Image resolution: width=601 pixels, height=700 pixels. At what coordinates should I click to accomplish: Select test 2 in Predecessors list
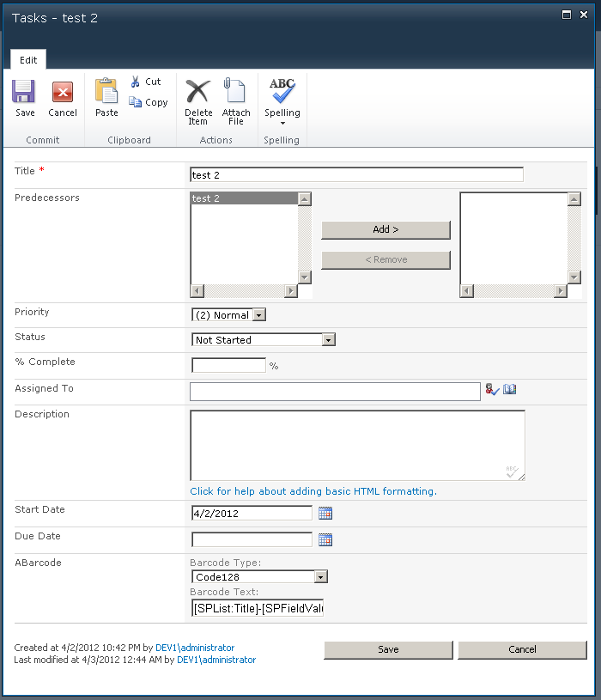[243, 198]
